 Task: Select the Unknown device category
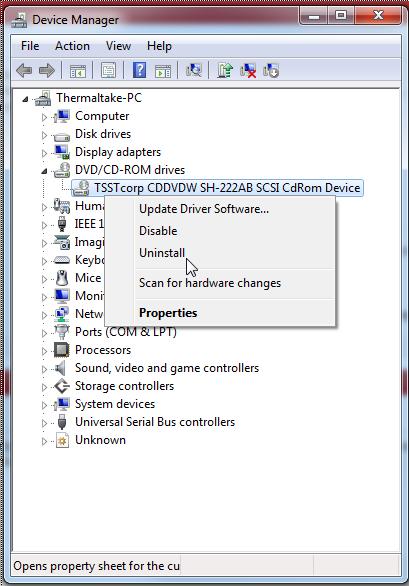(100, 440)
